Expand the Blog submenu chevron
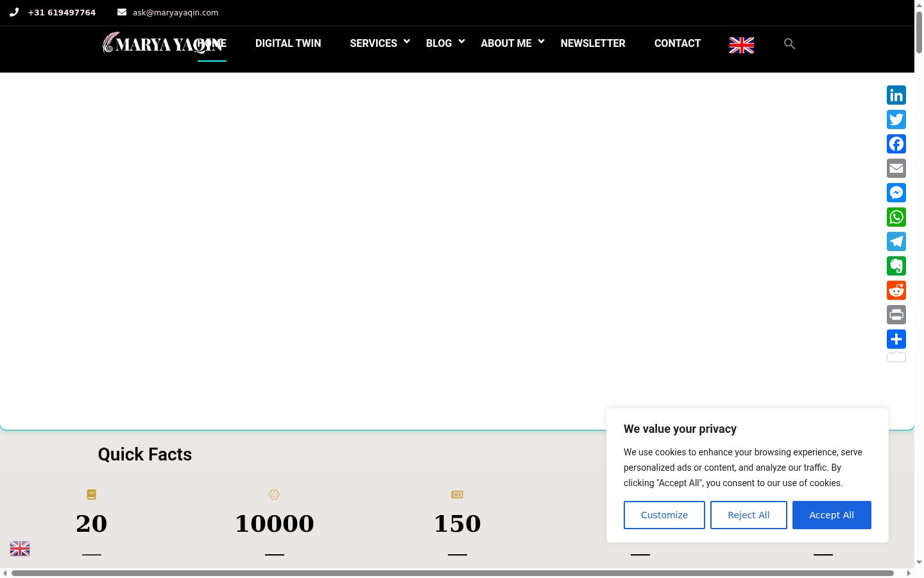924x578 pixels. point(461,41)
